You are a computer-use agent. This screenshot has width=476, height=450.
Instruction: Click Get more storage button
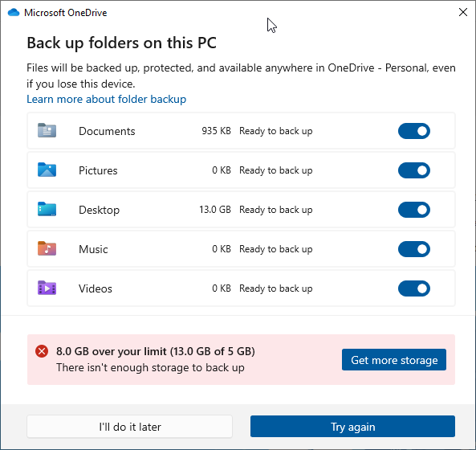[394, 360]
